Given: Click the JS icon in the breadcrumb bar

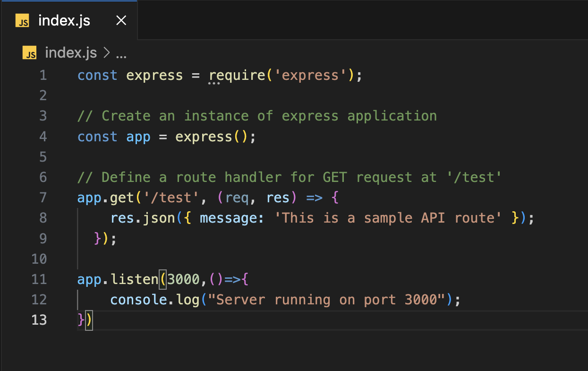Looking at the screenshot, I should coord(30,53).
